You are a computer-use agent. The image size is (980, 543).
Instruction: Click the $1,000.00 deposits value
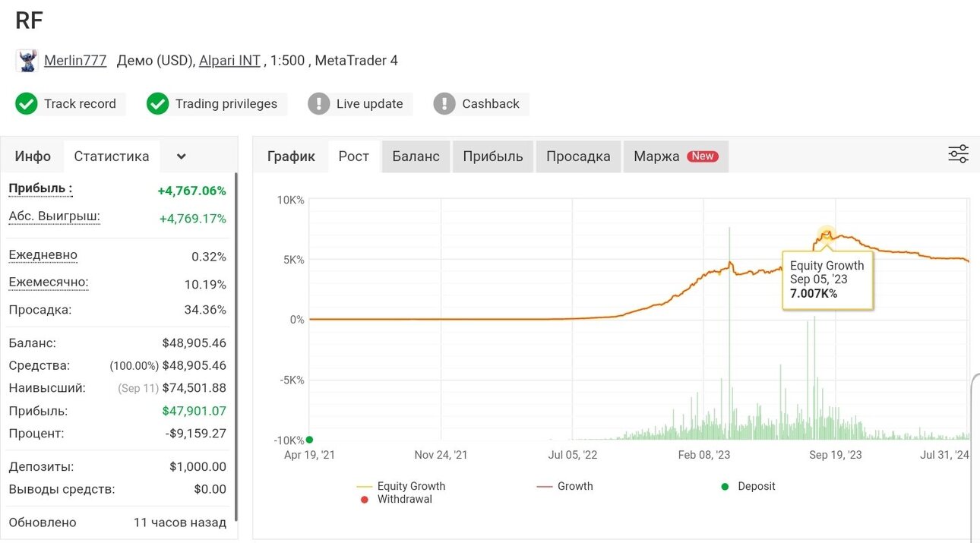198,467
